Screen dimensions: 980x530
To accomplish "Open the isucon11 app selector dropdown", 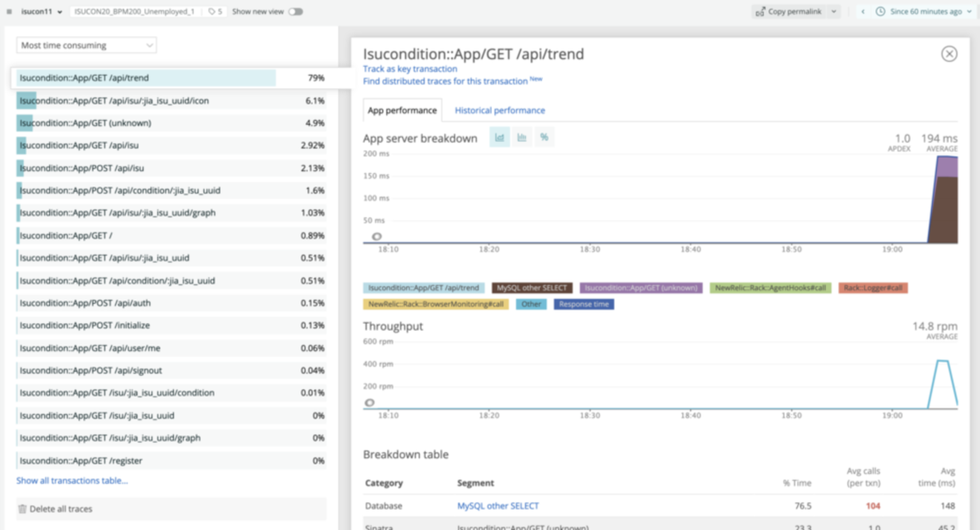I will (42, 12).
